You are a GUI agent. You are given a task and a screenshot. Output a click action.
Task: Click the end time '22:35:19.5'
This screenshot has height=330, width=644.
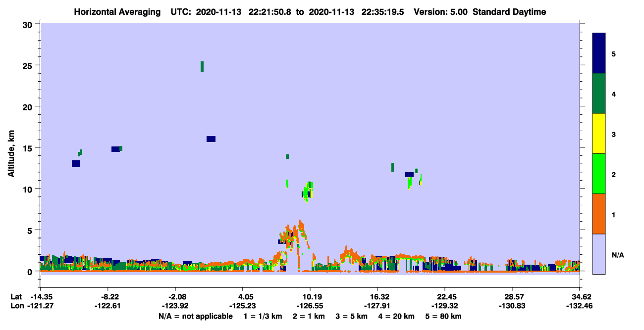pyautogui.click(x=382, y=12)
